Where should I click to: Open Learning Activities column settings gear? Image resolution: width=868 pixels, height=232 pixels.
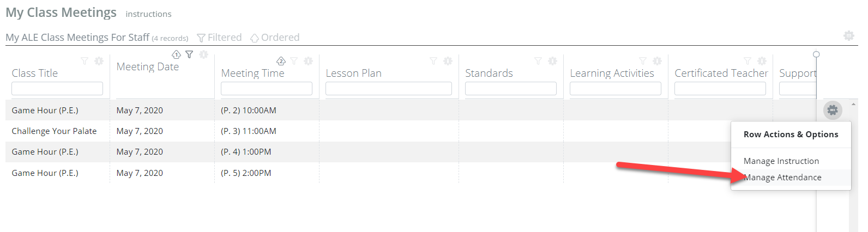point(657,61)
